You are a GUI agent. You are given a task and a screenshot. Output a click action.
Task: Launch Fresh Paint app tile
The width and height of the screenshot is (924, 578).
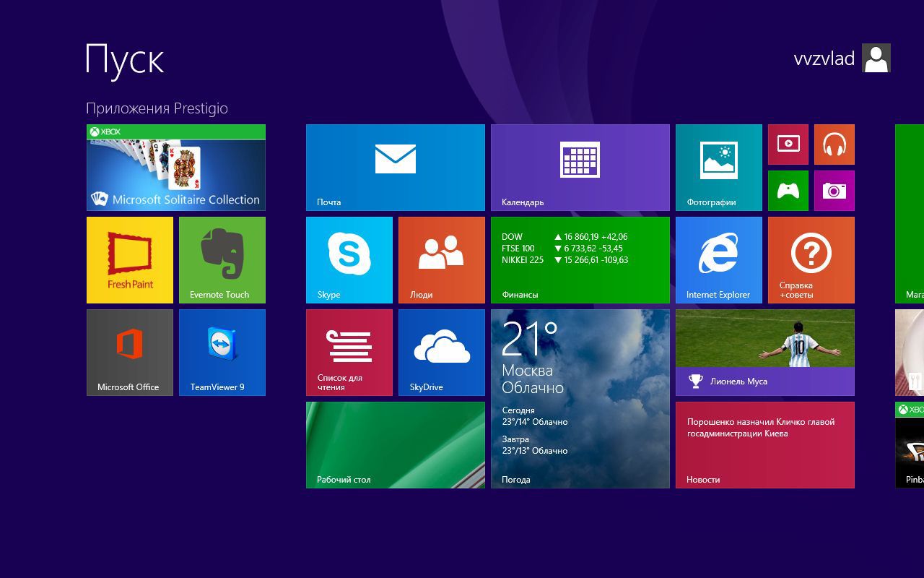pyautogui.click(x=130, y=260)
